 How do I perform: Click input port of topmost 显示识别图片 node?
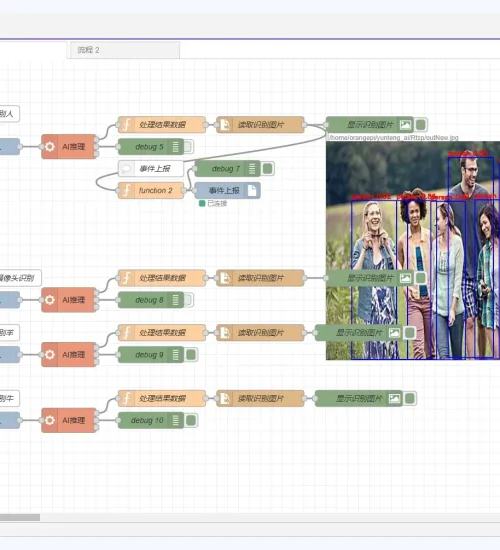click(326, 125)
